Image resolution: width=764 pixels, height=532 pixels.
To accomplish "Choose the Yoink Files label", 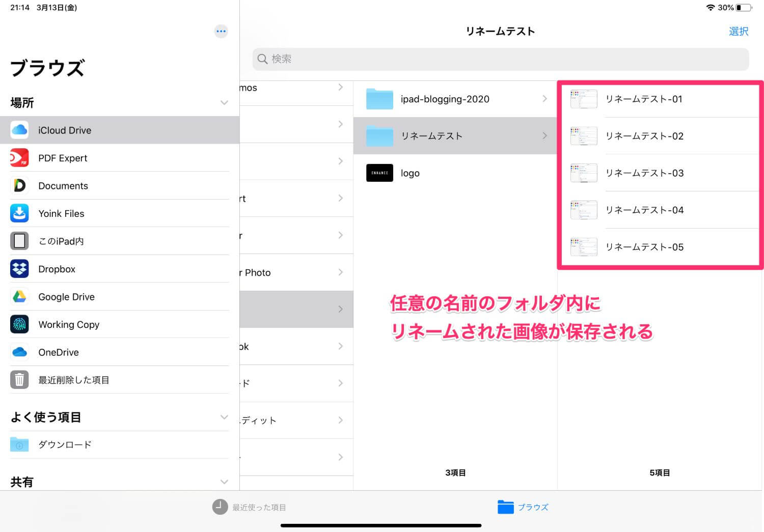I will click(61, 213).
